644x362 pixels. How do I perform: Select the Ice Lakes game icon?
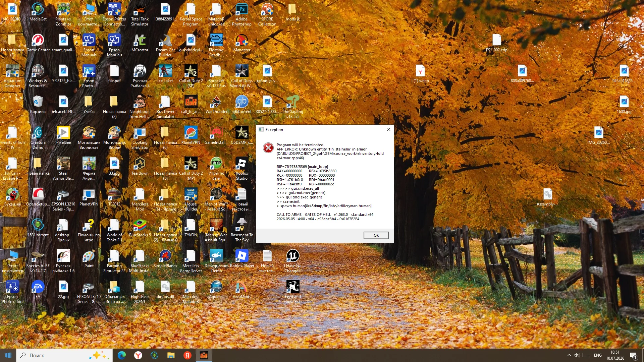tap(165, 74)
